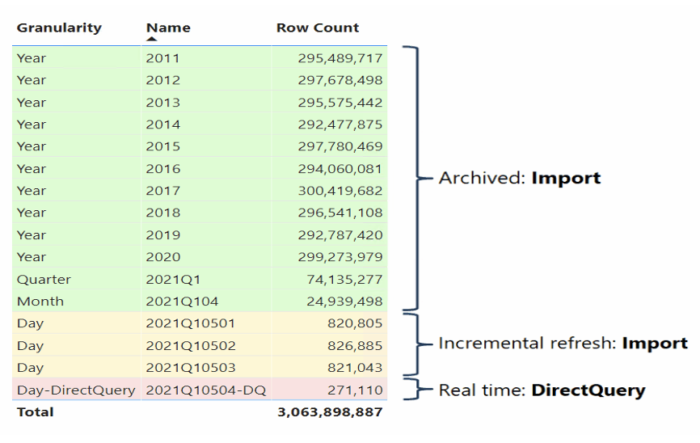Viewport: 700px width, 443px height.
Task: Select row count 300,419,682 for 2017
Action: pos(339,190)
